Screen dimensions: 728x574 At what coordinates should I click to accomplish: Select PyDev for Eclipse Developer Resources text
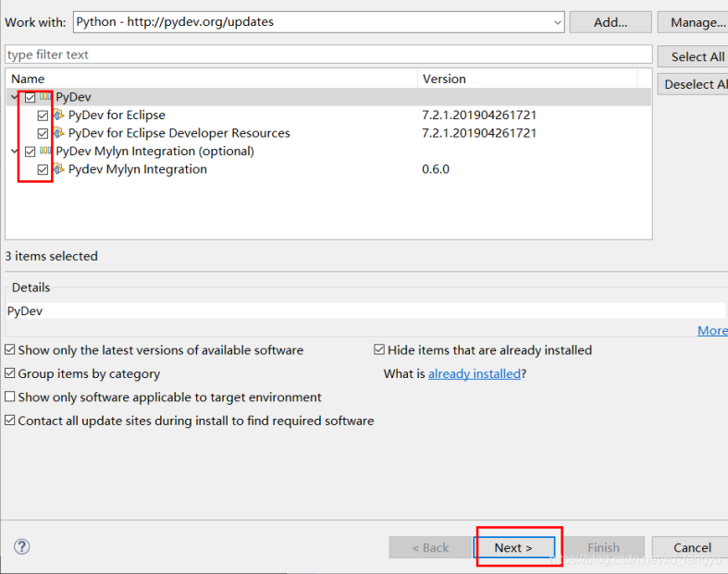click(179, 133)
